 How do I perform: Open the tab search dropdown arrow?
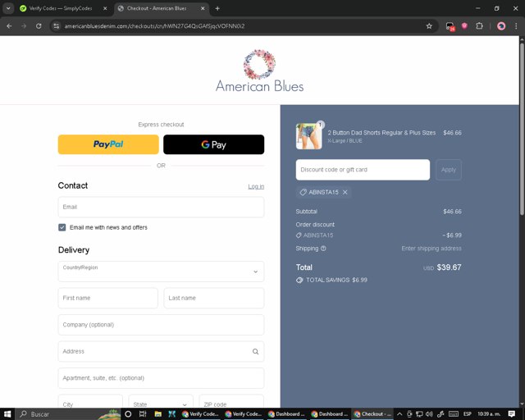[x=8, y=8]
